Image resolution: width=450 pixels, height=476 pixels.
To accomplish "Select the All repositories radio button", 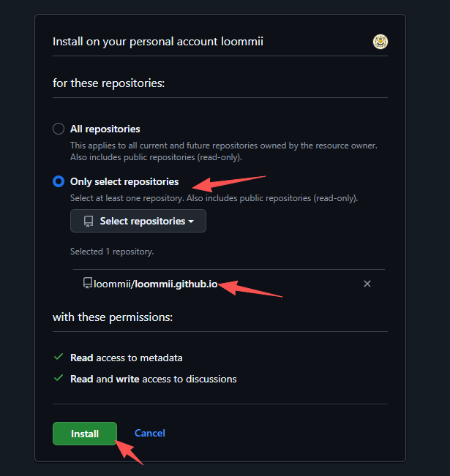I will click(x=59, y=129).
